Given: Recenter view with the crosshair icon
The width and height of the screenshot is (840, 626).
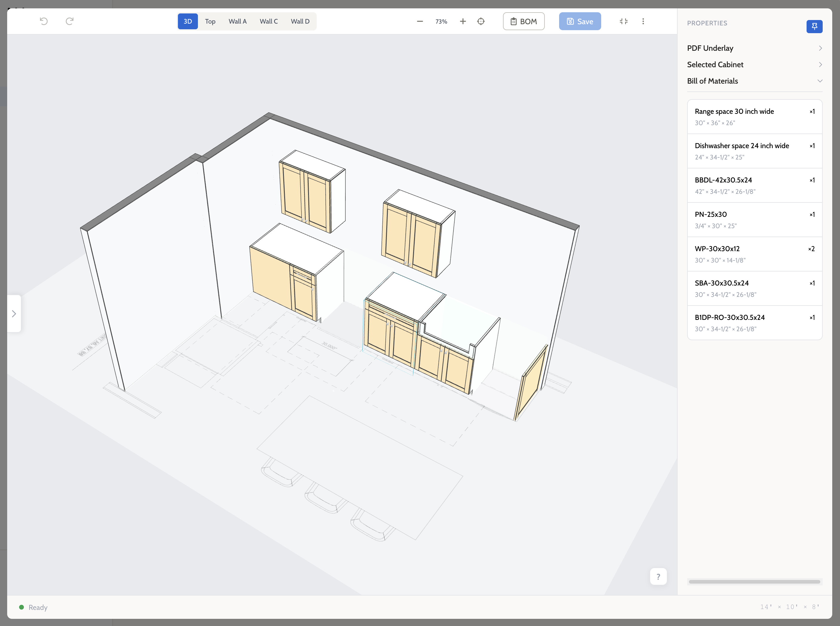Looking at the screenshot, I should coord(481,22).
